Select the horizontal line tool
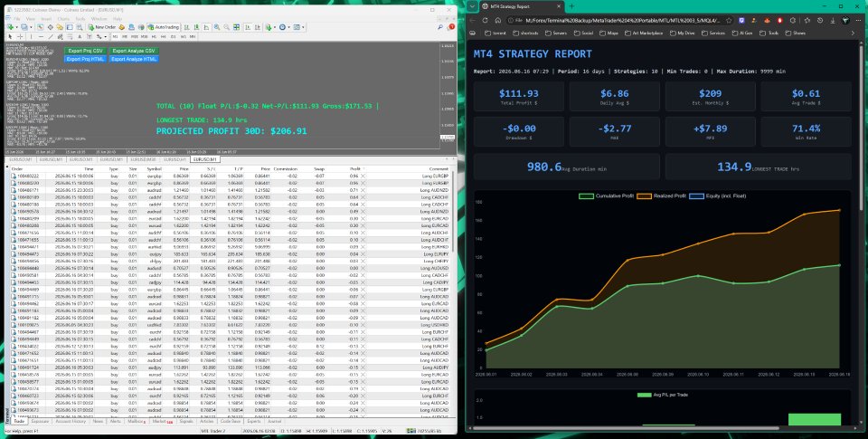 [x=41, y=36]
